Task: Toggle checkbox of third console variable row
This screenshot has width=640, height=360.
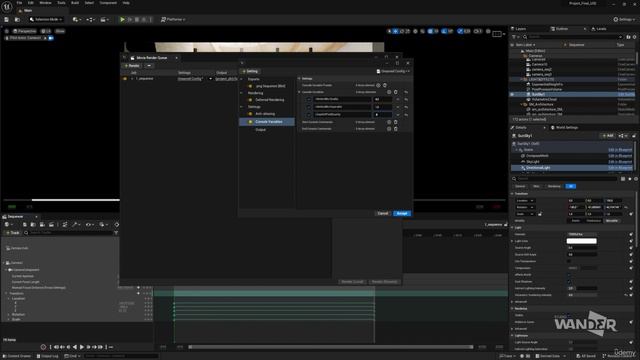Action: point(309,115)
